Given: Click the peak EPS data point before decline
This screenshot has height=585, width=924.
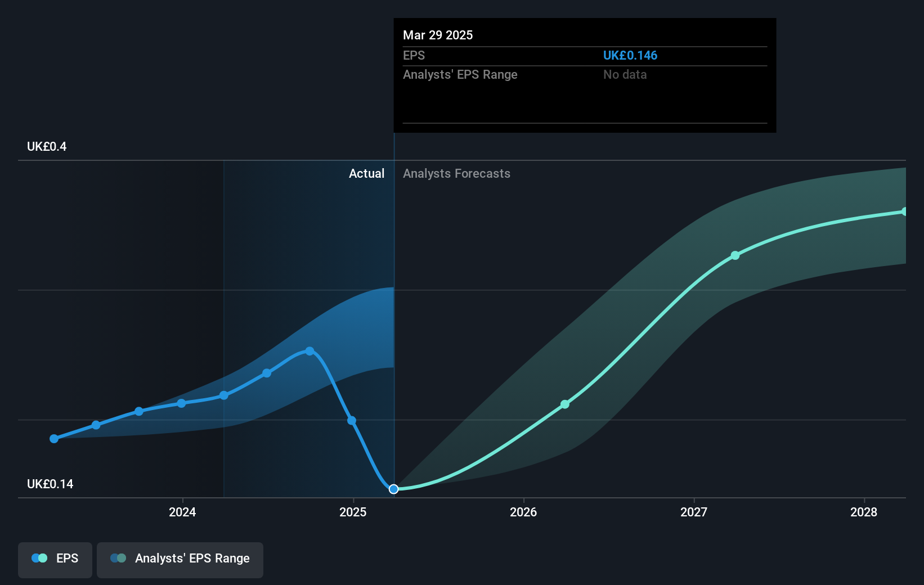Looking at the screenshot, I should (x=310, y=351).
